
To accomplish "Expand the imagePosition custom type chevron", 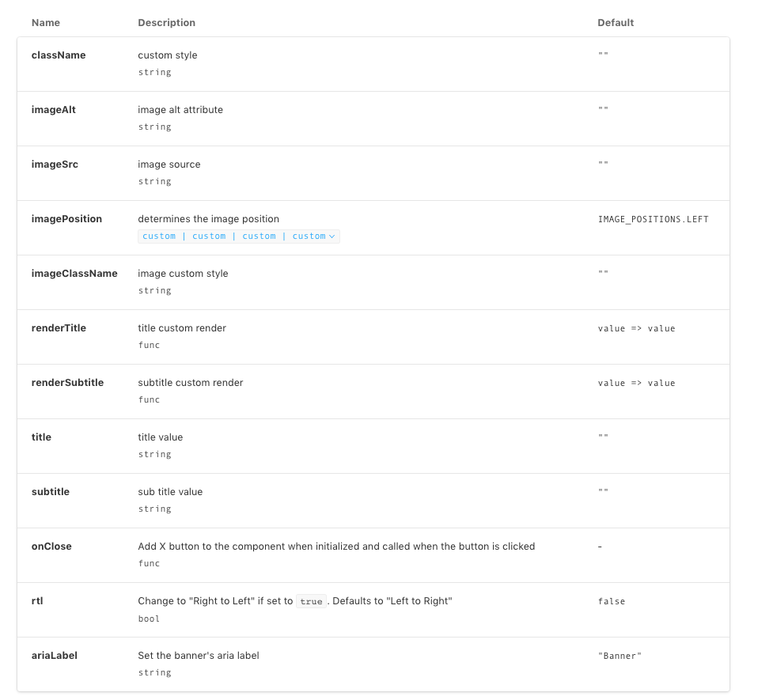I will 332,236.
